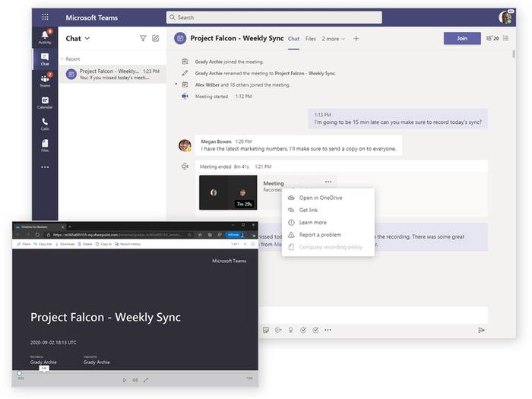The image size is (532, 399).
Task: Select the Chat icon in the sidebar
Action: [45, 59]
